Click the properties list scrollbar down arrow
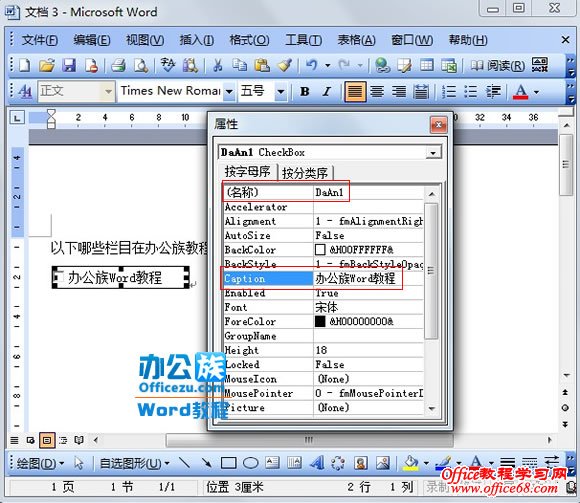The image size is (580, 503). pos(431,408)
